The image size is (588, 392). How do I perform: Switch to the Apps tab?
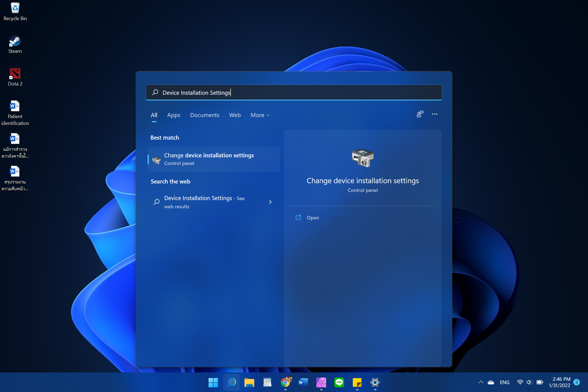[x=173, y=115]
